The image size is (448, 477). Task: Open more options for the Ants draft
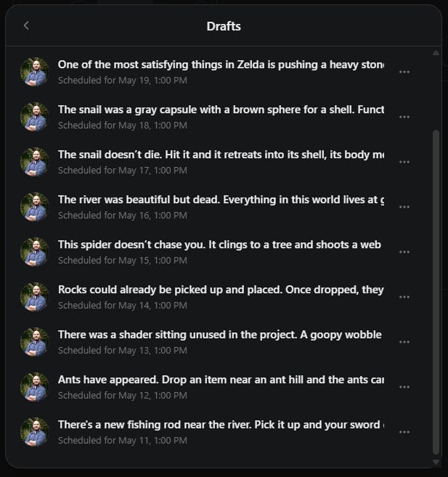tap(404, 387)
